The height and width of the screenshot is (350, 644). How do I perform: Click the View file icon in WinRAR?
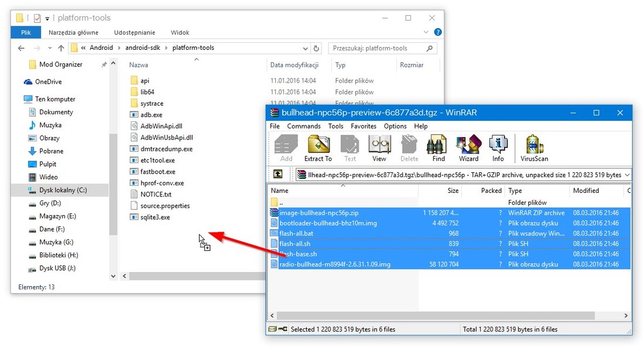pos(379,148)
